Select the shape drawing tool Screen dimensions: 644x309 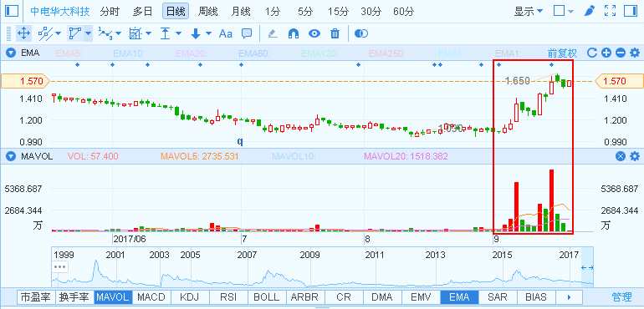(74, 33)
